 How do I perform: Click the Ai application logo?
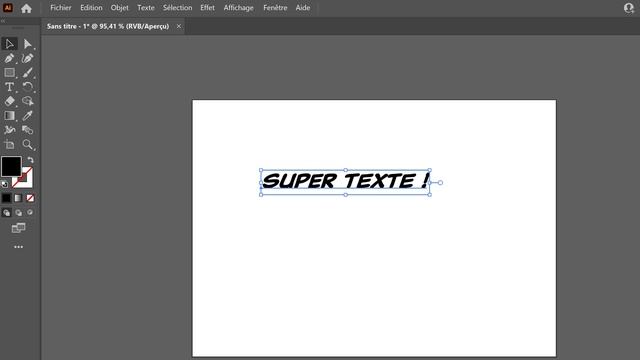(x=7, y=8)
